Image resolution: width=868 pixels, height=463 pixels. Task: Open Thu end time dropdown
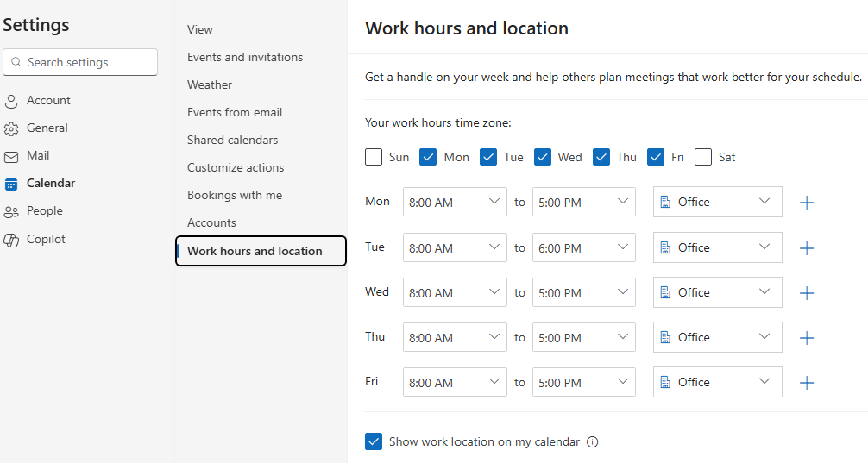[x=584, y=337]
